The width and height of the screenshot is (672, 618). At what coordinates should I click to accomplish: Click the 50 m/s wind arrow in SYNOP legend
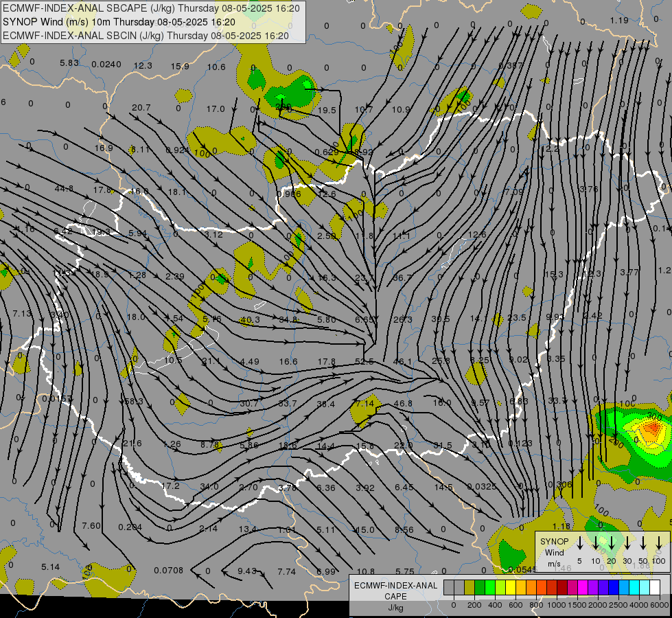643,543
